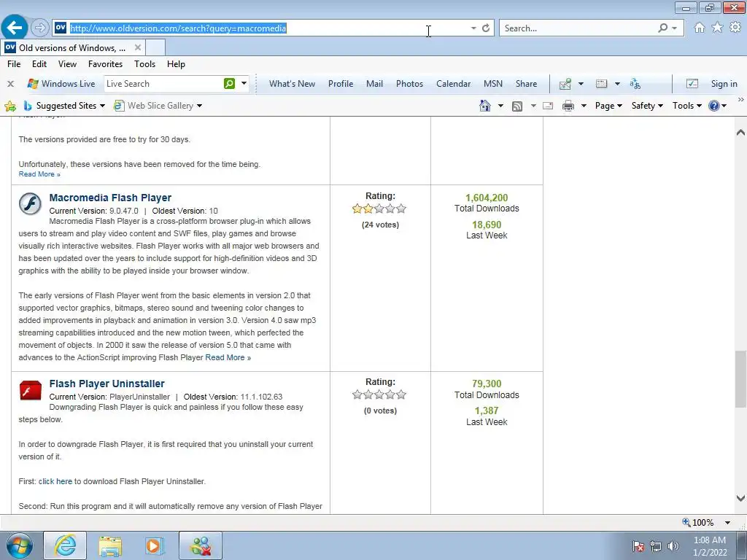This screenshot has height=560, width=747.
Task: Open Mail in the Windows Live toolbar
Action: (x=374, y=84)
